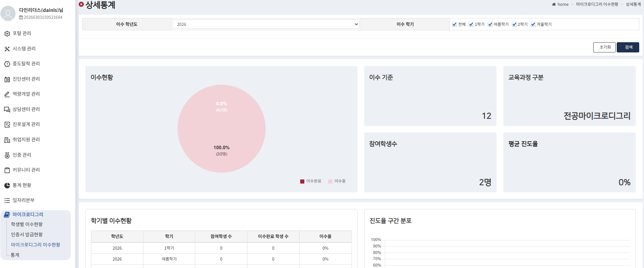
Task: Click the user profile avatar image
Action: (8, 13)
